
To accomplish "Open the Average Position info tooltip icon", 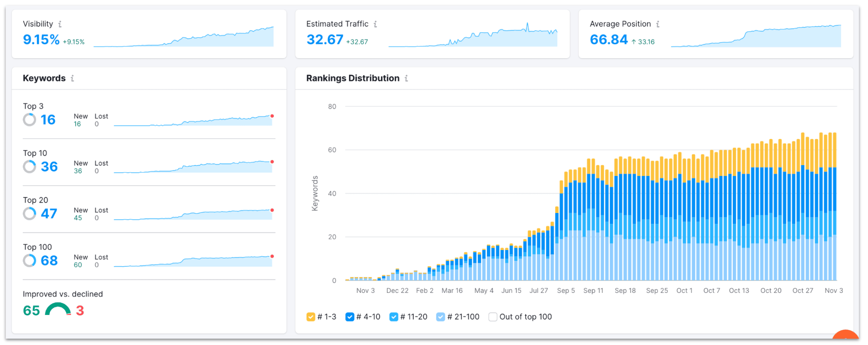I will (657, 24).
